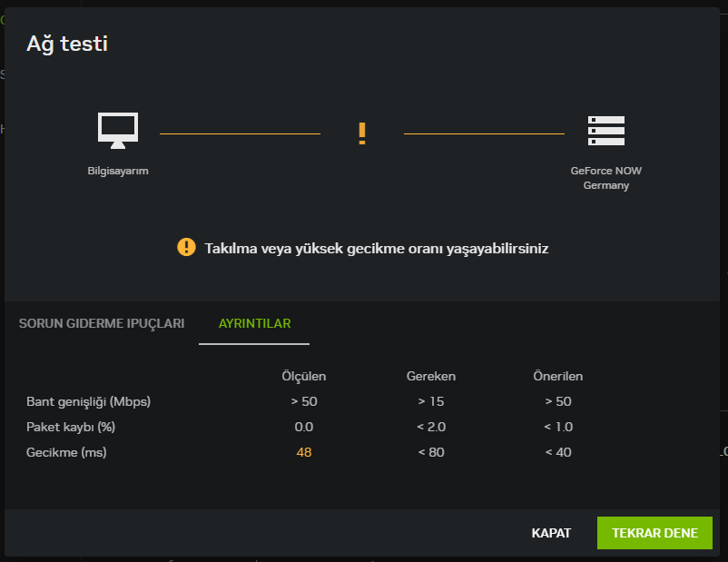The image size is (728, 562).
Task: Click the measured latency value 48
Action: coord(304,452)
